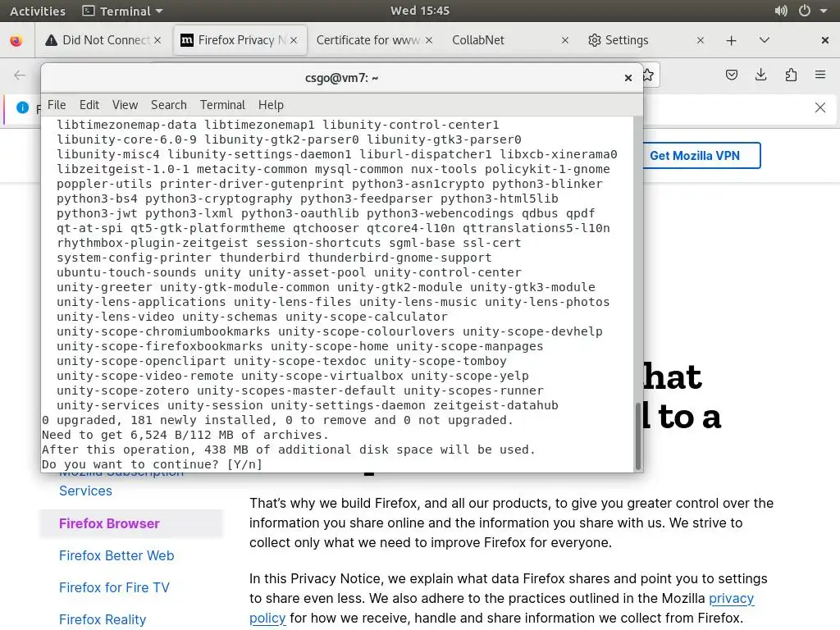Open the Firefox for Fire TV link
Screen dimensions: 840x630
[x=114, y=587]
